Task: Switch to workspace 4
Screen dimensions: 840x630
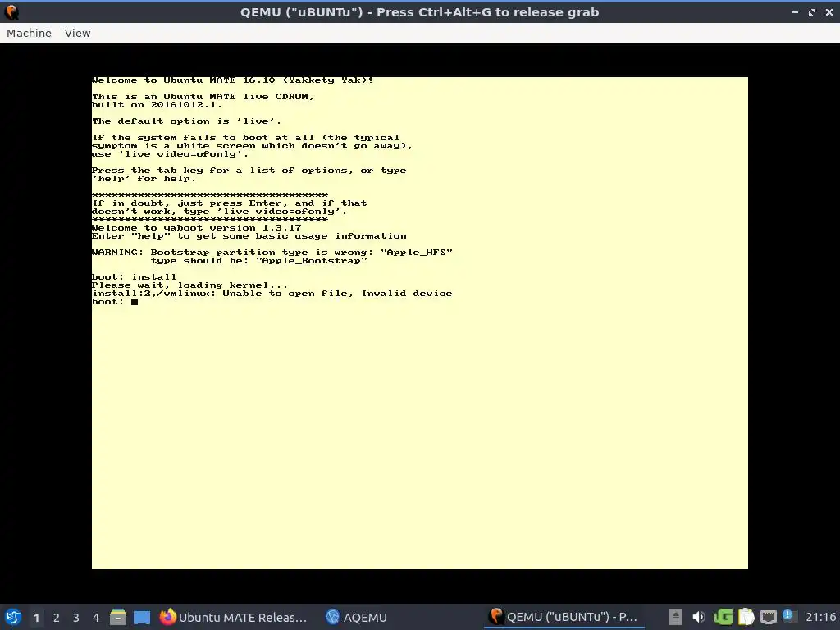Action: point(96,618)
